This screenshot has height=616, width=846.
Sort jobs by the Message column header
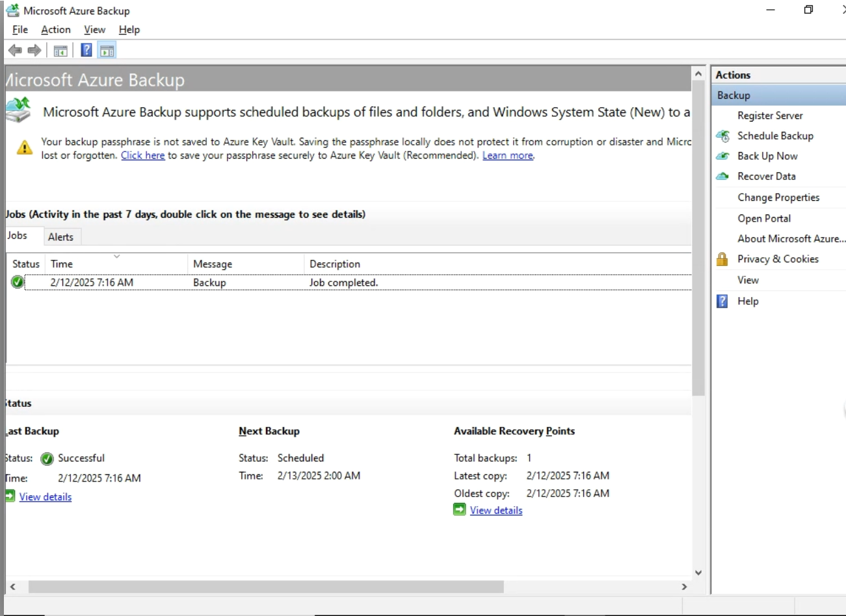tap(246, 264)
